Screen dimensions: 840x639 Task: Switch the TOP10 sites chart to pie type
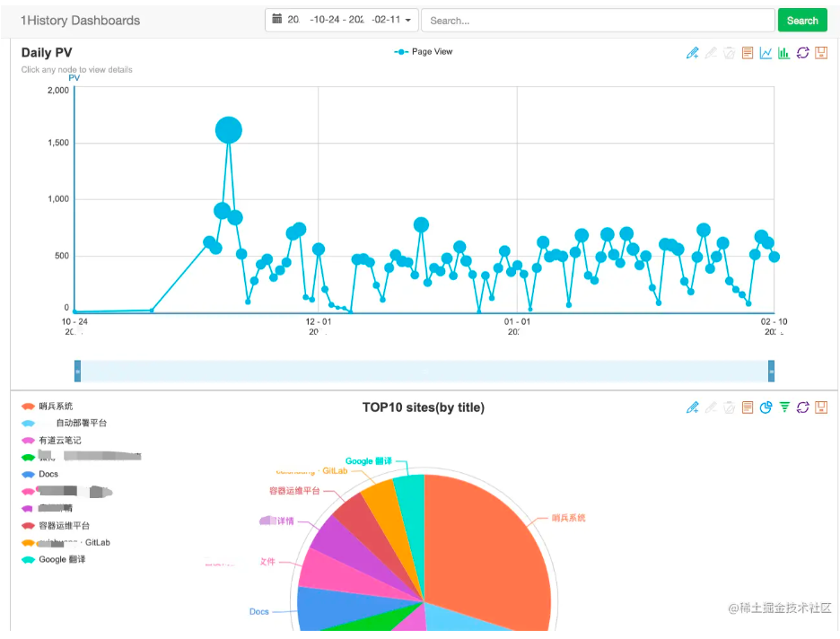[766, 407]
